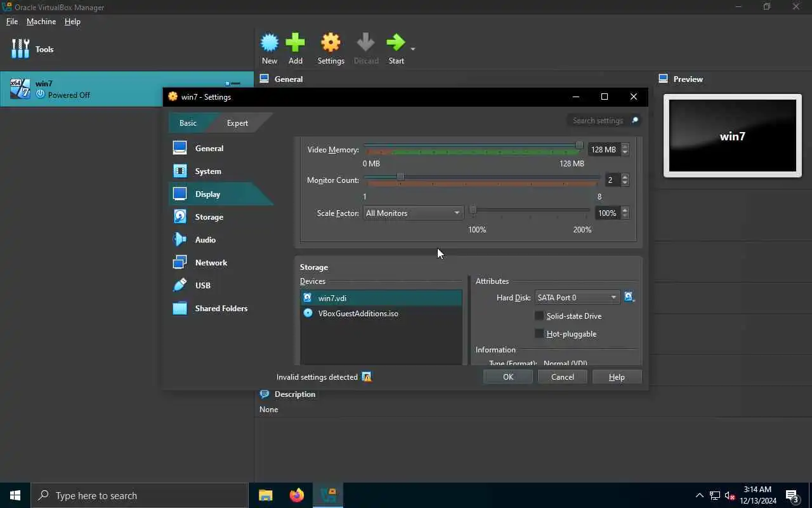812x508 pixels.
Task: Click the invalid settings warning icon
Action: [366, 377]
